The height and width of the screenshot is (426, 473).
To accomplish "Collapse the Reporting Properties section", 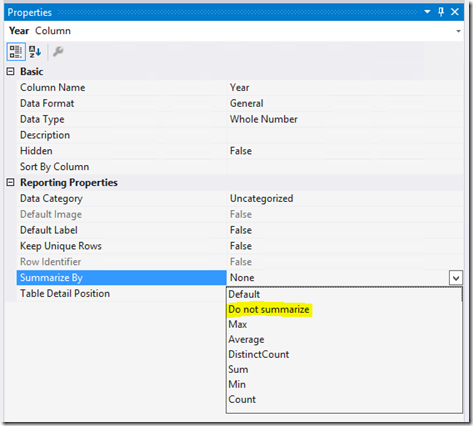I will pyautogui.click(x=11, y=182).
